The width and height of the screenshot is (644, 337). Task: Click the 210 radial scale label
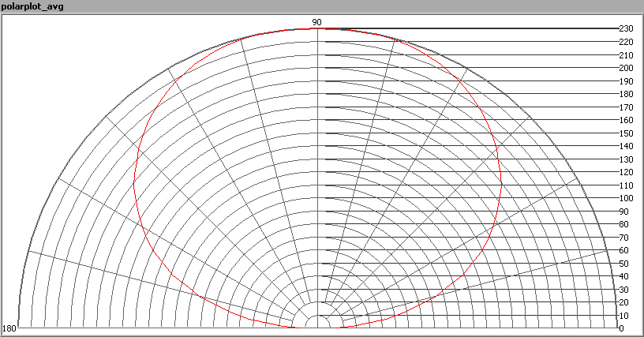click(625, 55)
